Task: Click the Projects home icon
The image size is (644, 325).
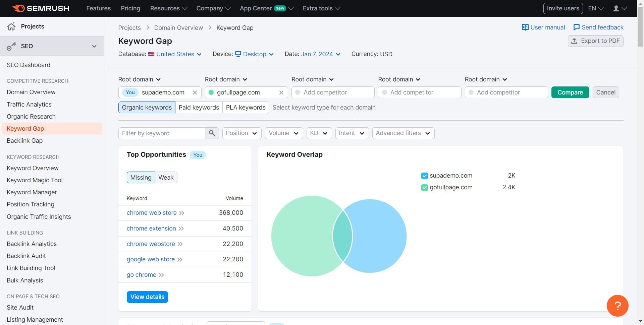Action: pos(11,26)
